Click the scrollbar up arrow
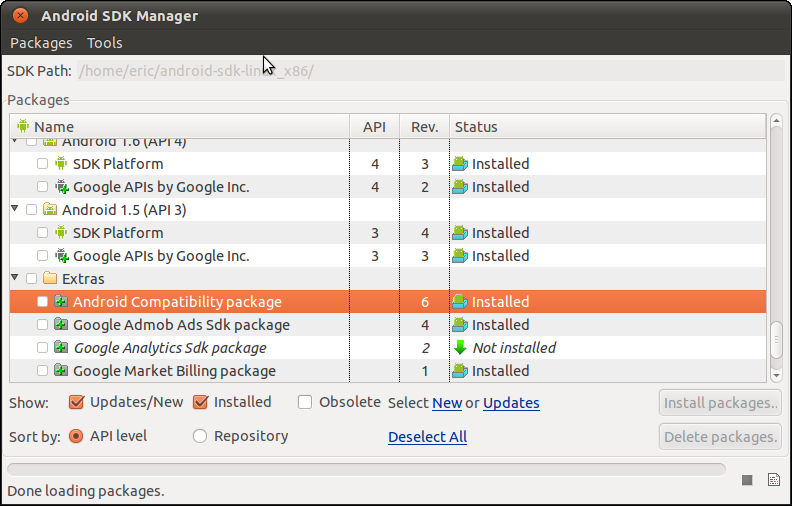The height and width of the screenshot is (506, 792). pos(776,121)
